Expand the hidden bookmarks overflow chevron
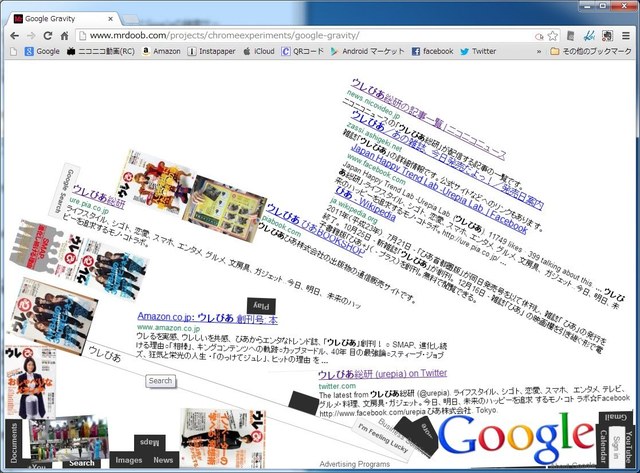 click(x=539, y=51)
